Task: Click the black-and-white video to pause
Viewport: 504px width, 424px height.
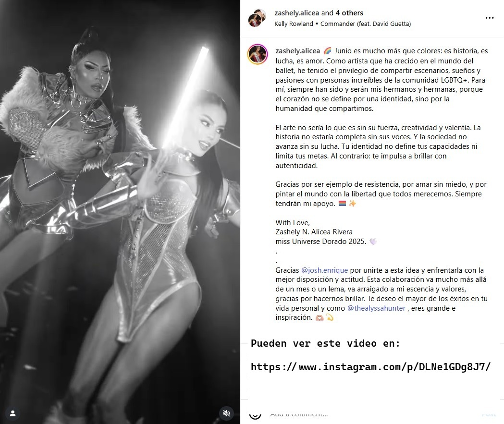Action: (120, 212)
